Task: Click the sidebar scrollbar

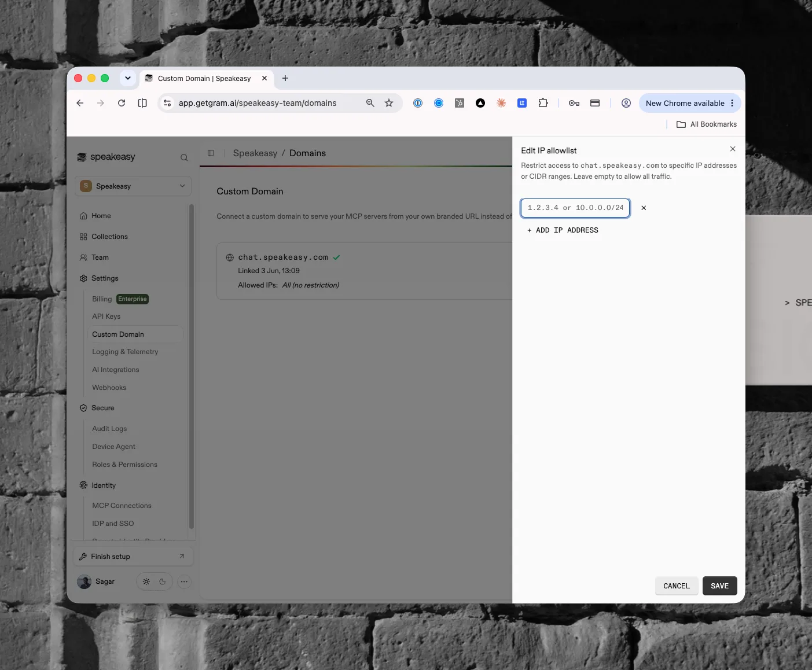Action: click(191, 366)
